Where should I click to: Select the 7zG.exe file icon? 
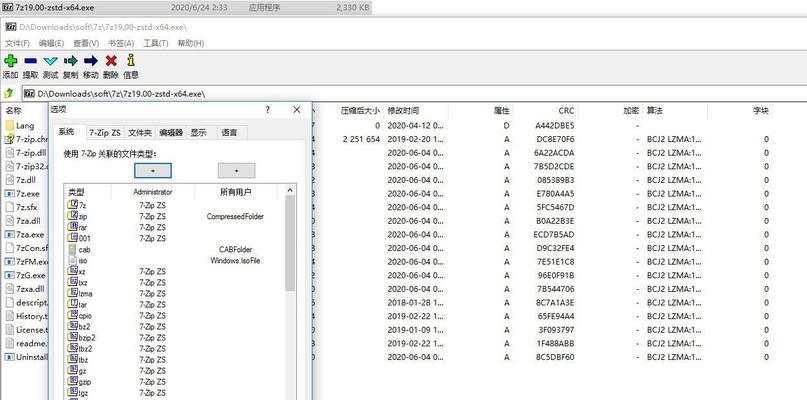10,275
